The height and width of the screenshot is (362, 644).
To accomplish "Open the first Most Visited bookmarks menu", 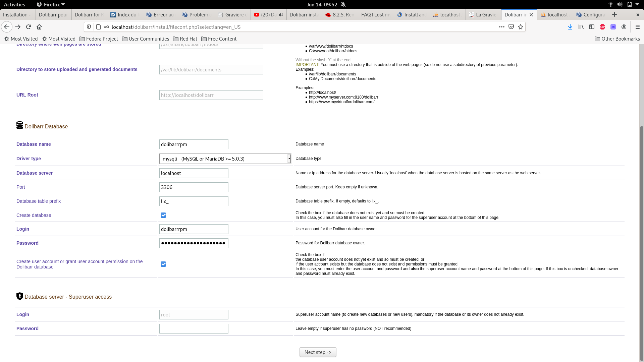I will tap(21, 39).
